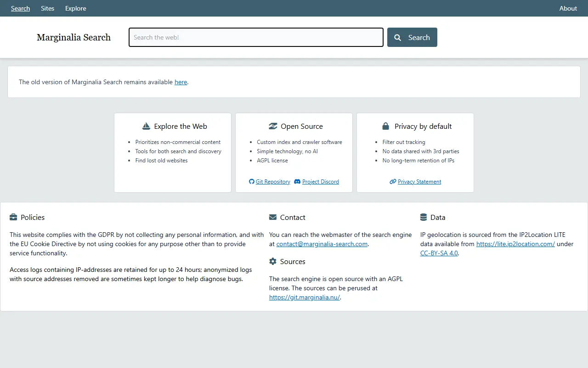Click 'Find lost old websites' bullet
The image size is (588, 368).
(x=161, y=161)
